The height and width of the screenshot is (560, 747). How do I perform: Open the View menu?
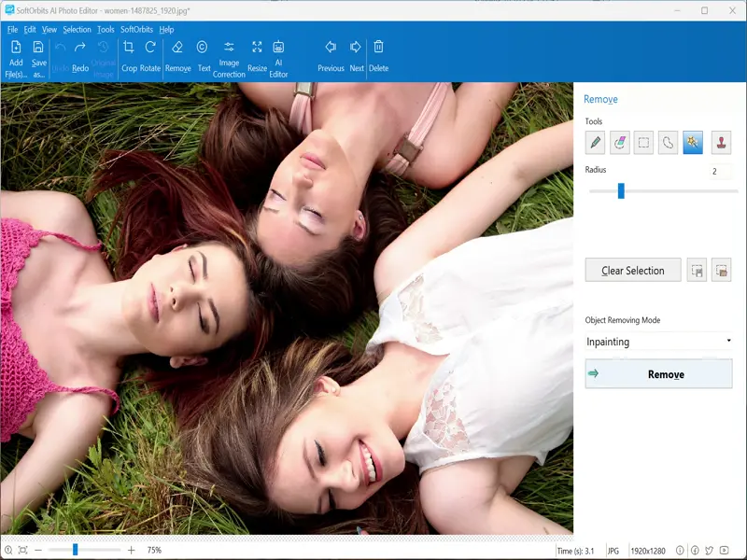tap(49, 30)
